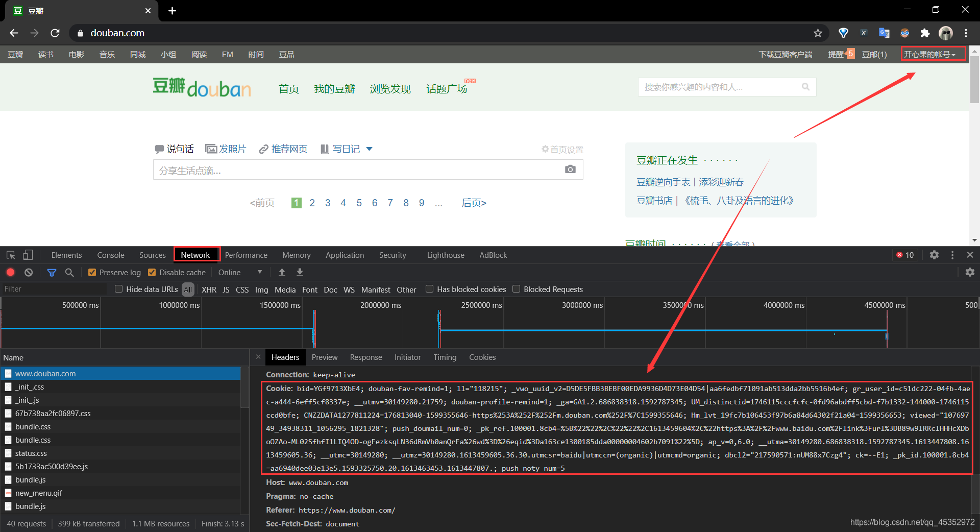Open the Preview tab of the request
This screenshot has width=980, height=532.
[325, 357]
